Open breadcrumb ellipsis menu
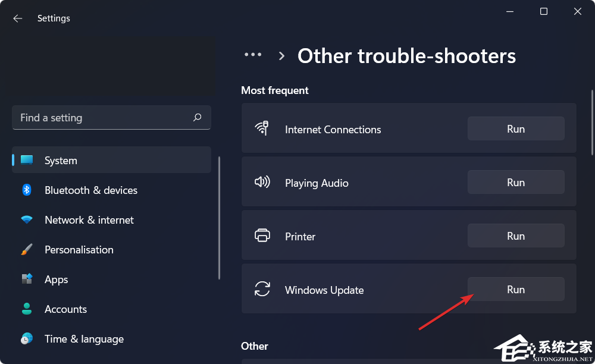The width and height of the screenshot is (595, 364). [253, 55]
